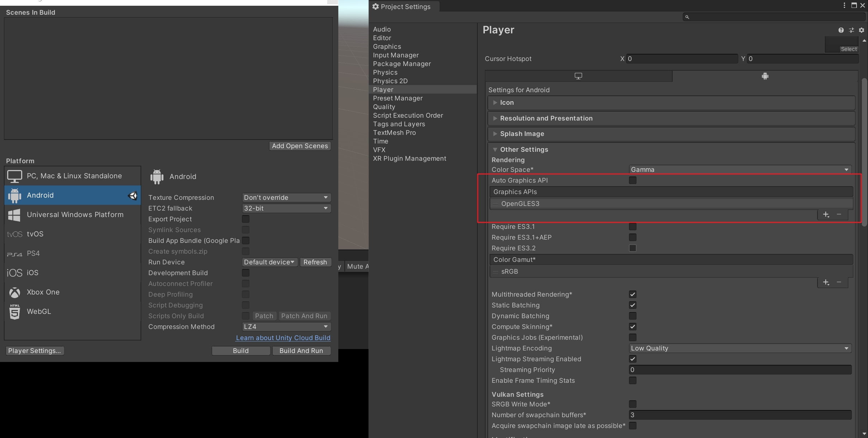Select the Android platform icon

click(x=14, y=195)
